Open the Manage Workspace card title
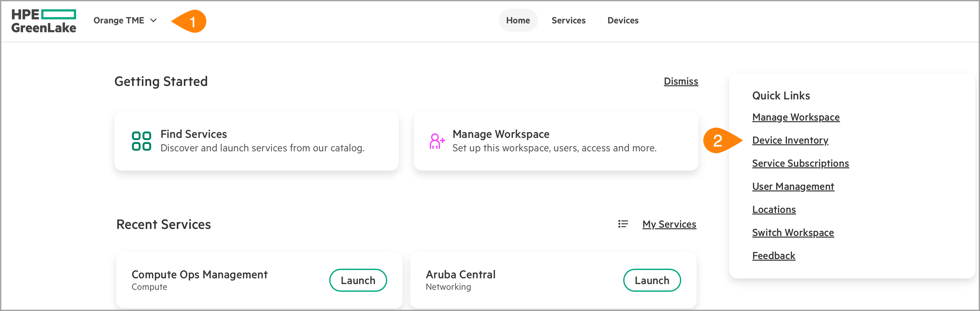Viewport: 980px width, 311px height. pos(501,134)
